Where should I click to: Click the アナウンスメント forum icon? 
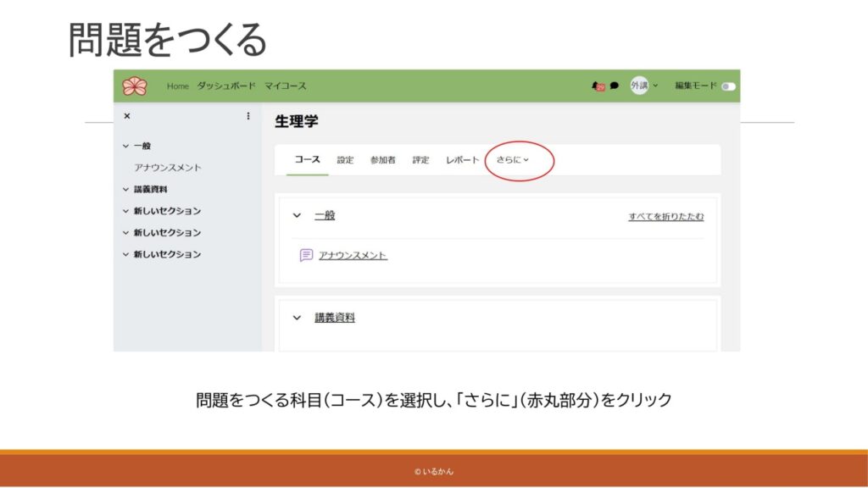tap(306, 255)
